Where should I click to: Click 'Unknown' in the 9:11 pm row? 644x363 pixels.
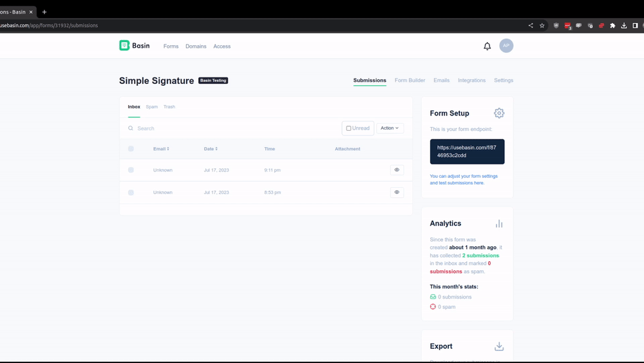tap(163, 170)
